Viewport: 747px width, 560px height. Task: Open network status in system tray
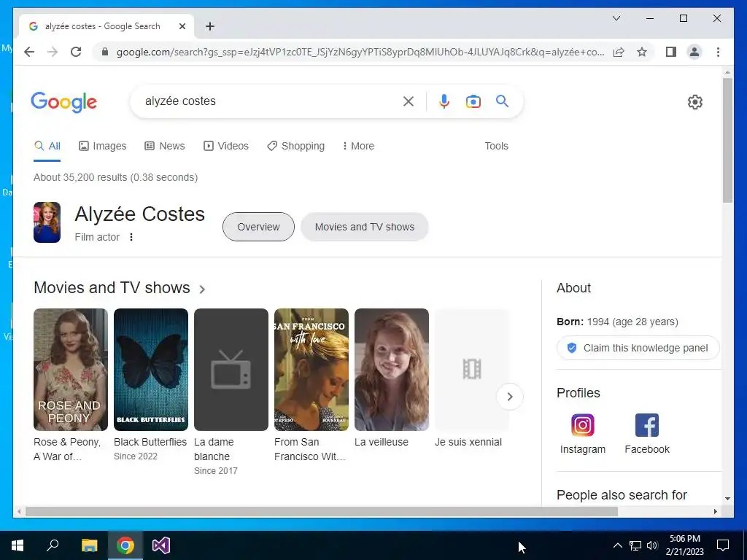[635, 545]
